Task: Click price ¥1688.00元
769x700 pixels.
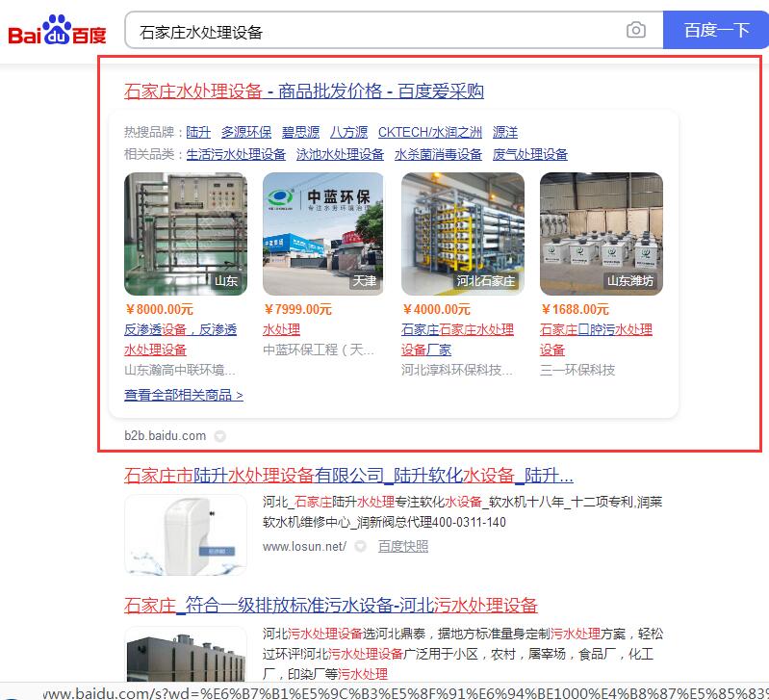Action: pyautogui.click(x=575, y=309)
